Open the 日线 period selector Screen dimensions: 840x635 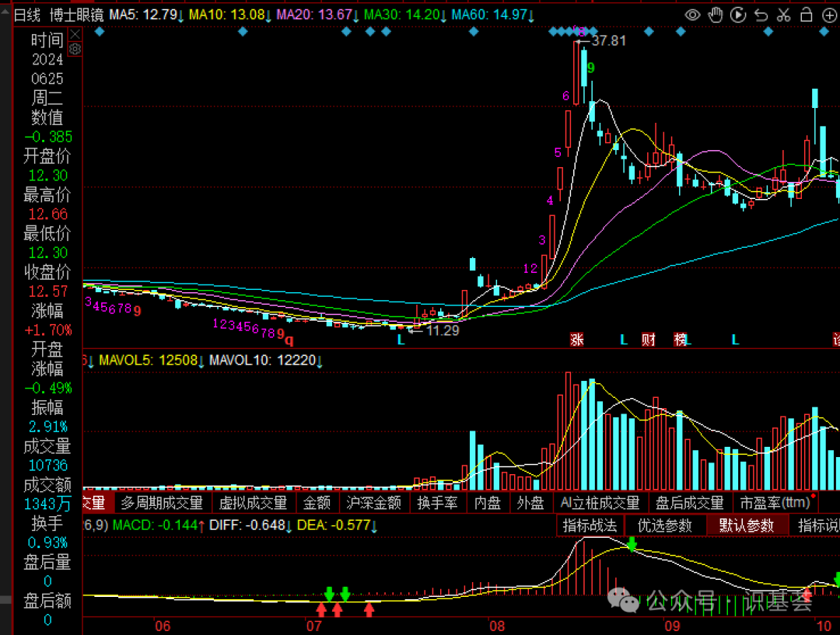[26, 15]
